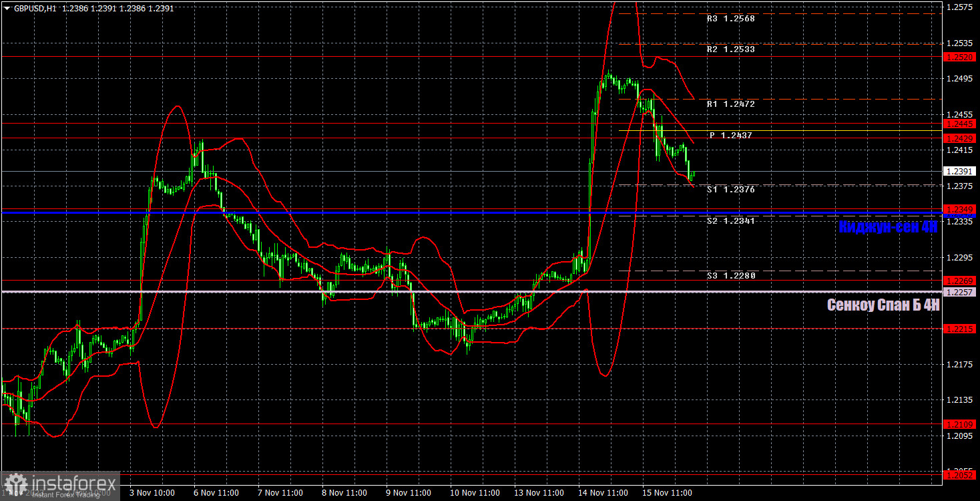This screenshot has width=980, height=501.
Task: Click the 6 Nov 11:00 time label
Action: pyautogui.click(x=216, y=493)
